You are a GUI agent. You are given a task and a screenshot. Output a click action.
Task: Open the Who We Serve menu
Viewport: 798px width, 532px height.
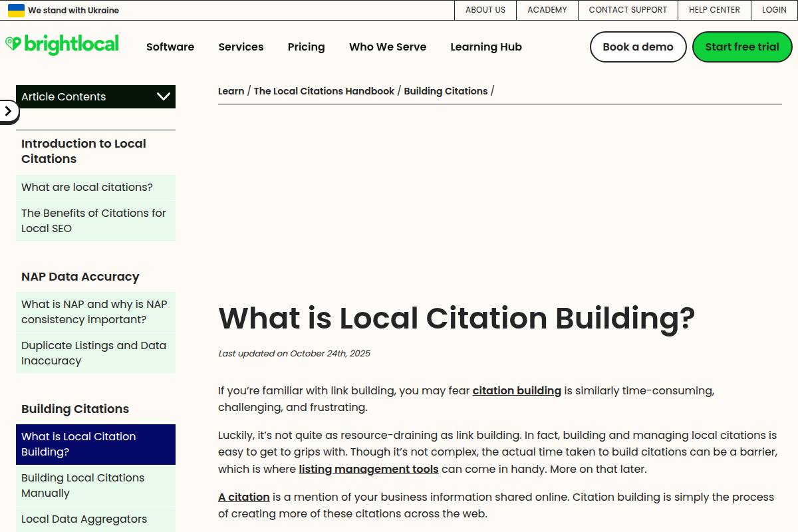click(388, 47)
